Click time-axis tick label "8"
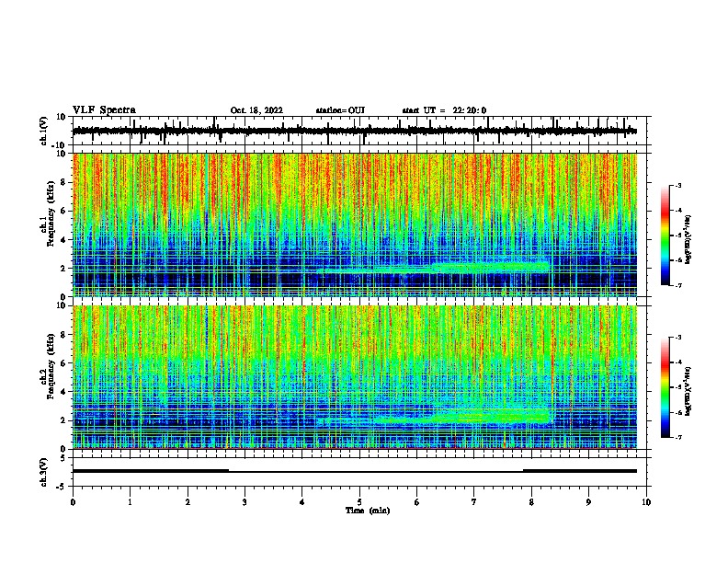The width and height of the screenshot is (728, 563). [x=531, y=502]
